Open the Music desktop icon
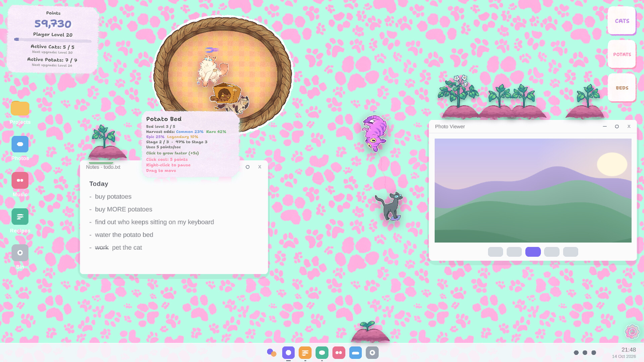Viewport: 644px width, 362px height. (x=20, y=181)
